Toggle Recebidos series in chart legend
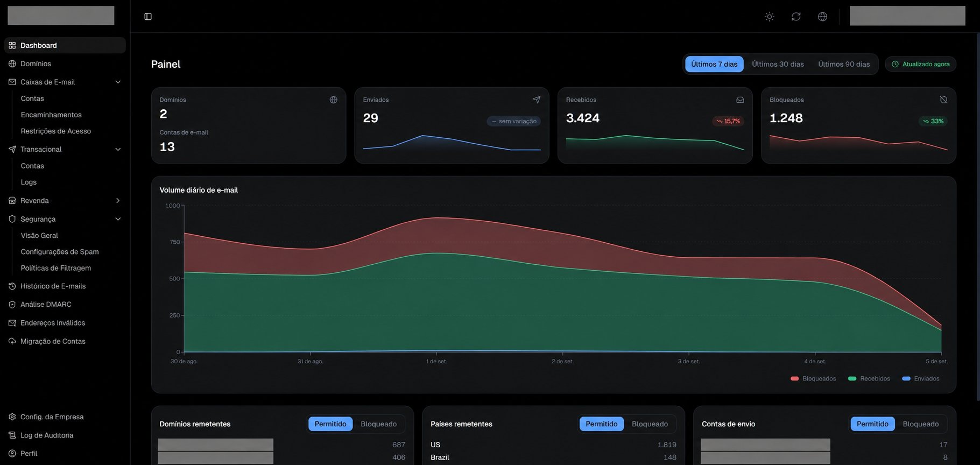Image resolution: width=980 pixels, height=465 pixels. tap(869, 378)
